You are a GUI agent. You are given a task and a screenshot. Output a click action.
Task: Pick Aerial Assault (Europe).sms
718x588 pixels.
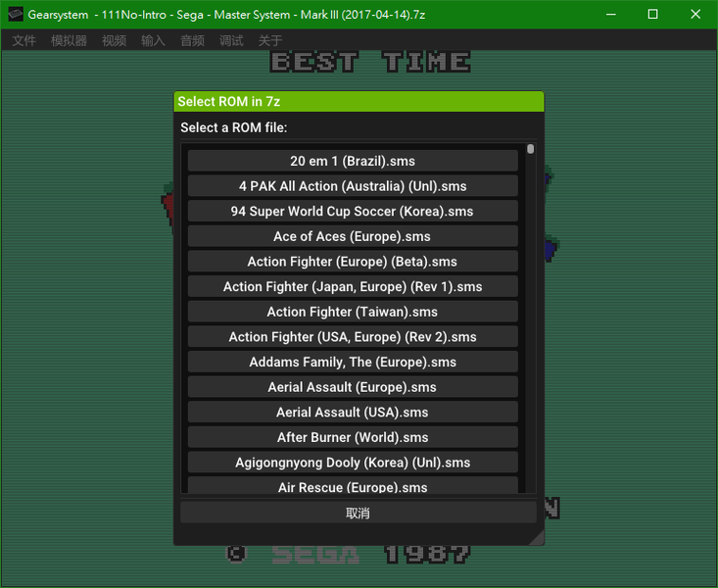[x=353, y=387]
